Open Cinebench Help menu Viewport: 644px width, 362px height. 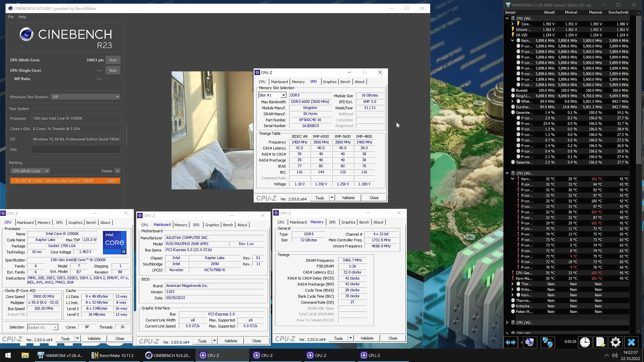[22, 17]
